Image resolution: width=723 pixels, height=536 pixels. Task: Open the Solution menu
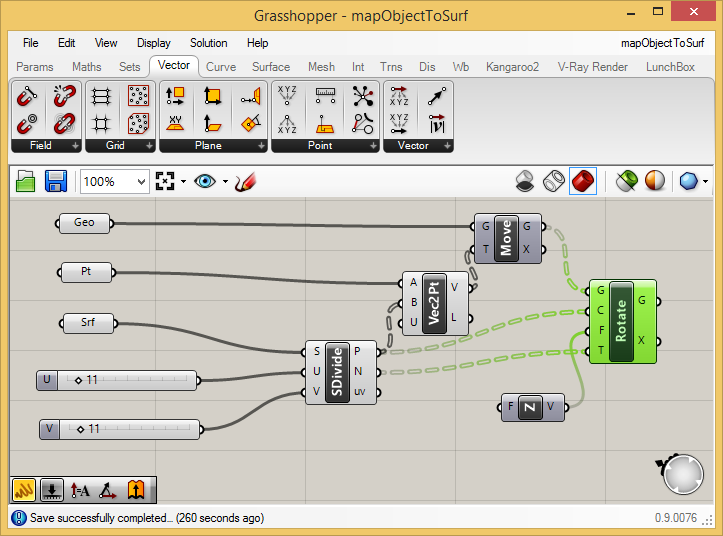(208, 43)
